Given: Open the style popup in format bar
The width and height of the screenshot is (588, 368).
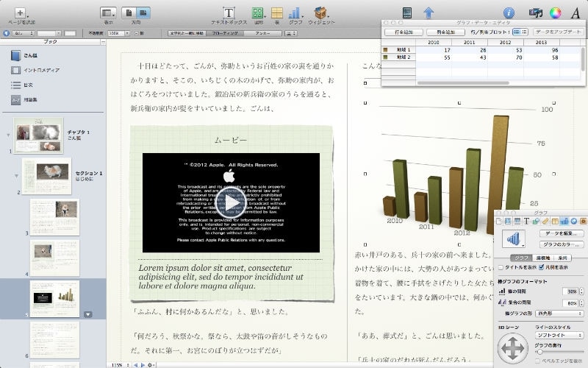Looking at the screenshot, I should point(24,33).
